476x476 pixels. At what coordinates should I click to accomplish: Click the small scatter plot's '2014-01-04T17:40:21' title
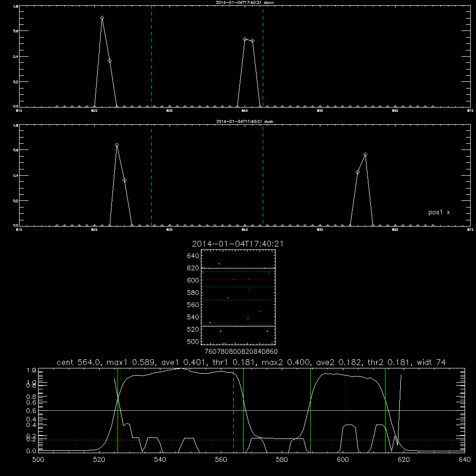tap(238, 244)
